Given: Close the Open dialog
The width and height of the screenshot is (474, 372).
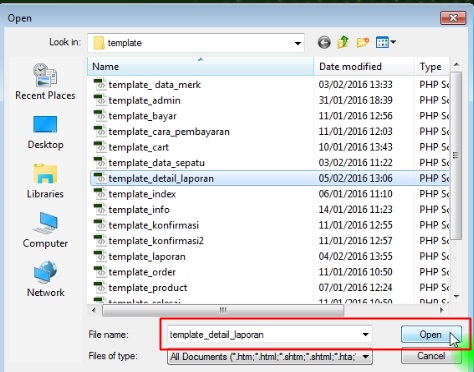Looking at the screenshot, I should point(453,18).
